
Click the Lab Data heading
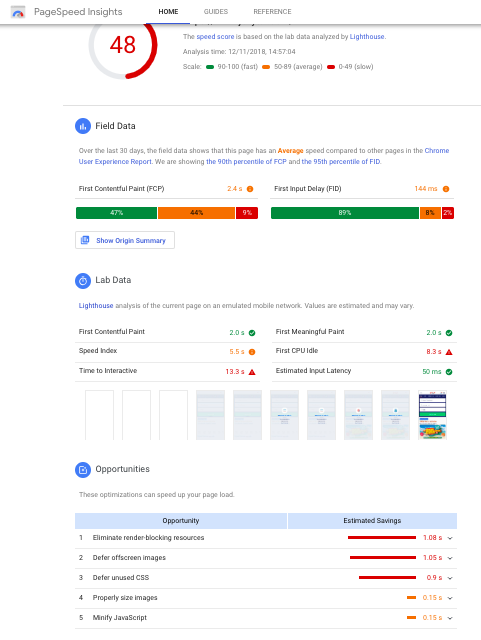[113, 280]
